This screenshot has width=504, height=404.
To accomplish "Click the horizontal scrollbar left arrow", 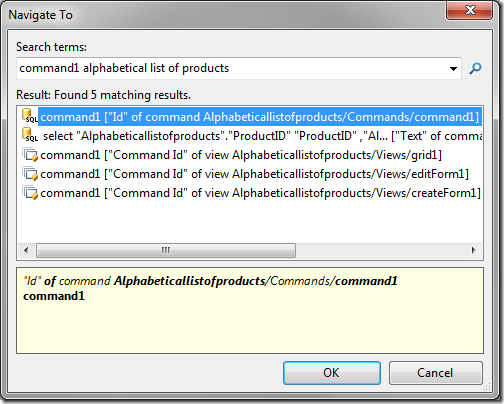I will (26, 250).
